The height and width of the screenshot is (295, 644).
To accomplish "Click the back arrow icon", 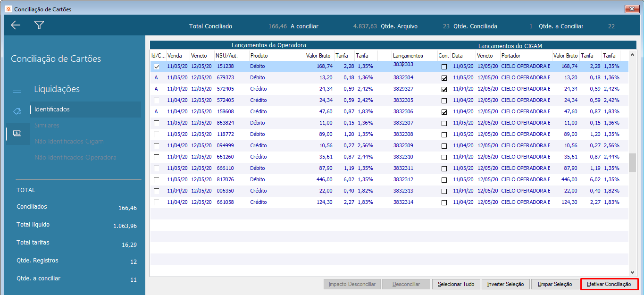I will (16, 25).
